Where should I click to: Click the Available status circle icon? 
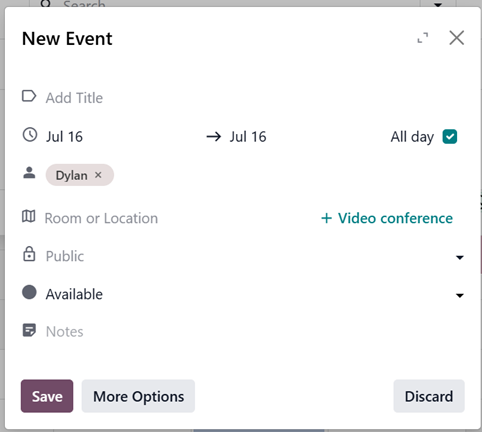coord(29,292)
